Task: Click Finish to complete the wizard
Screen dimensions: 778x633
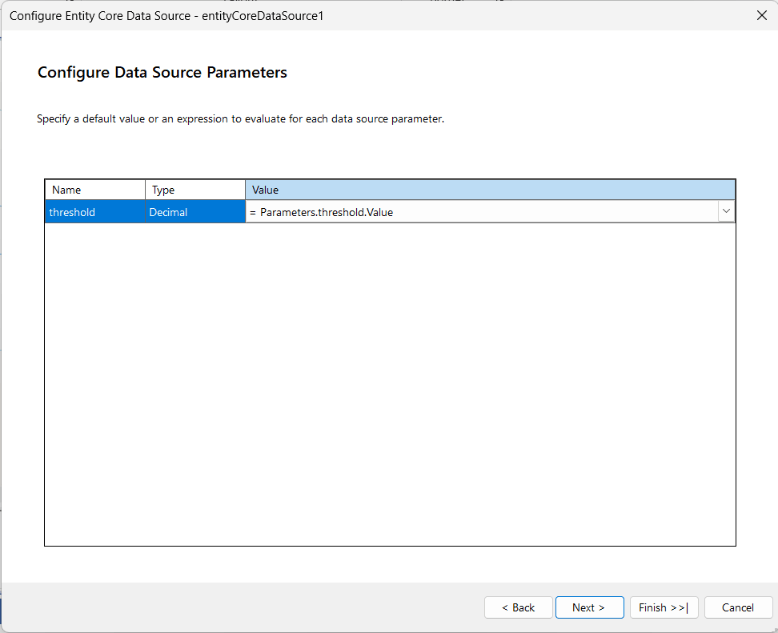Action: point(664,607)
